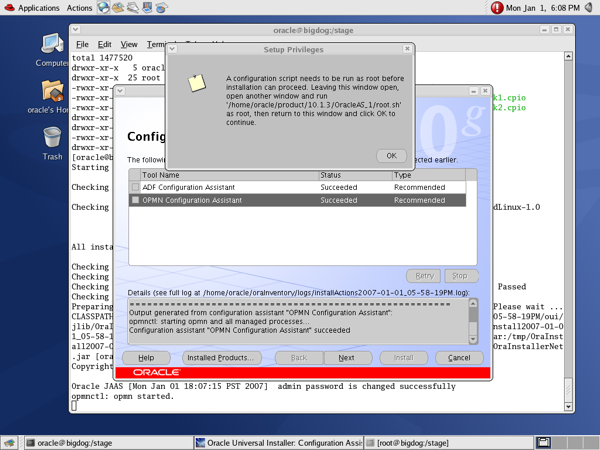Viewport: 600px width, 450px height.
Task: Toggle OPMN Configuration Assistant checkbox
Action: [135, 200]
